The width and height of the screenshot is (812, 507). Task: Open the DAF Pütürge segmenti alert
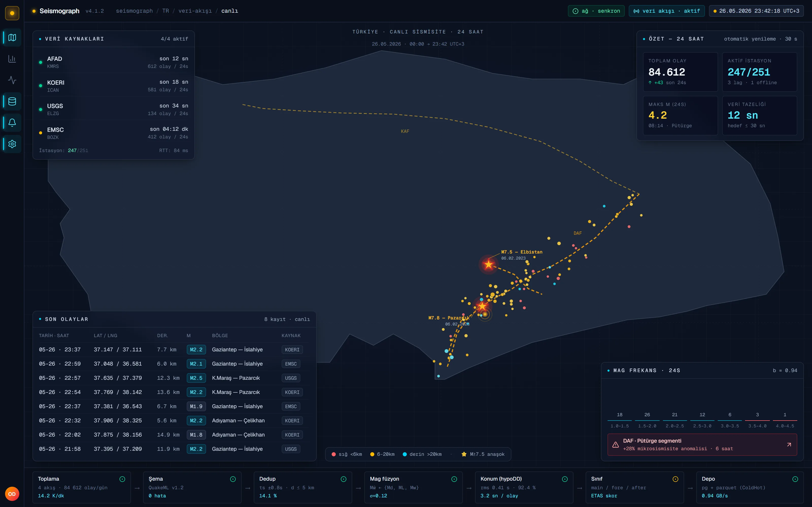(702, 445)
